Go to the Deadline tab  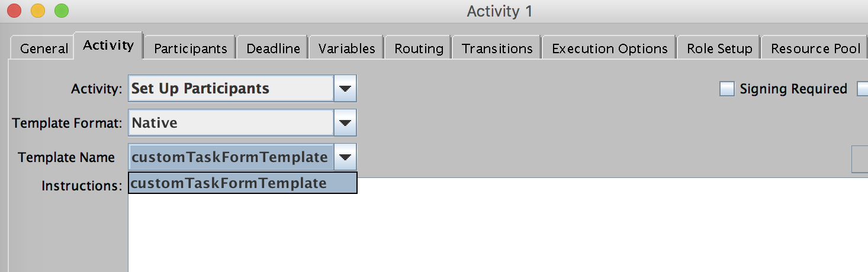click(273, 48)
